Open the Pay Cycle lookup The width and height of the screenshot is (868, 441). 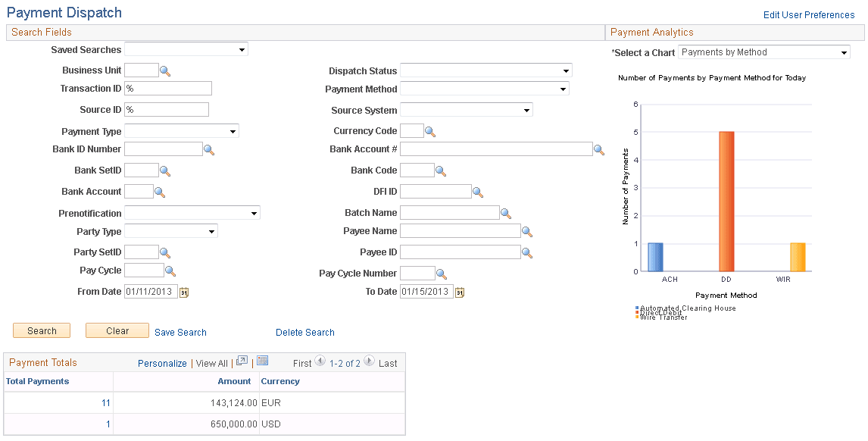(x=169, y=270)
